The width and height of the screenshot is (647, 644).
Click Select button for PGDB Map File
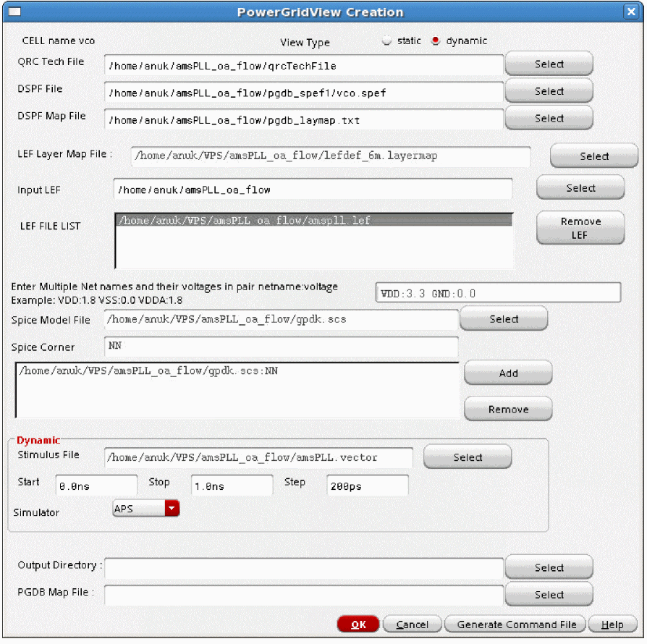pyautogui.click(x=549, y=595)
